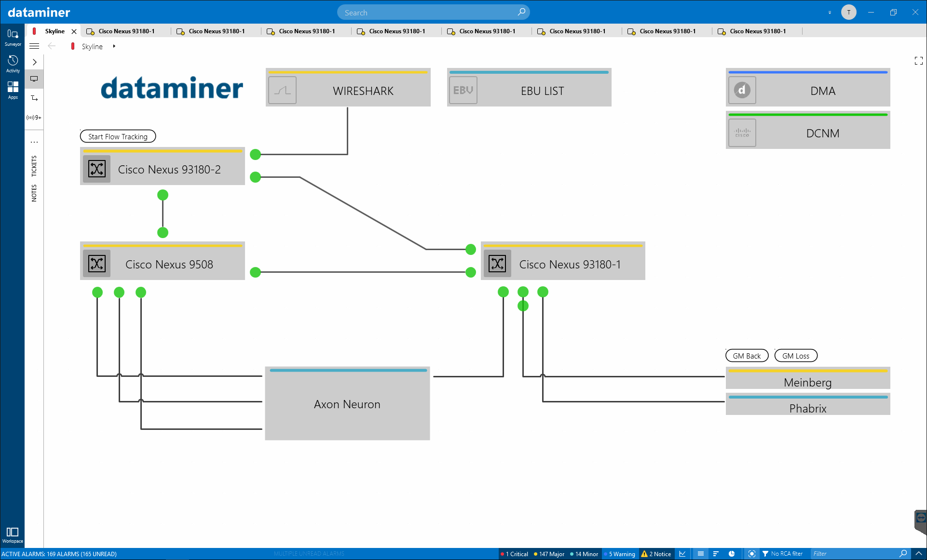
Task: Click the EBU logo icon
Action: click(x=463, y=90)
